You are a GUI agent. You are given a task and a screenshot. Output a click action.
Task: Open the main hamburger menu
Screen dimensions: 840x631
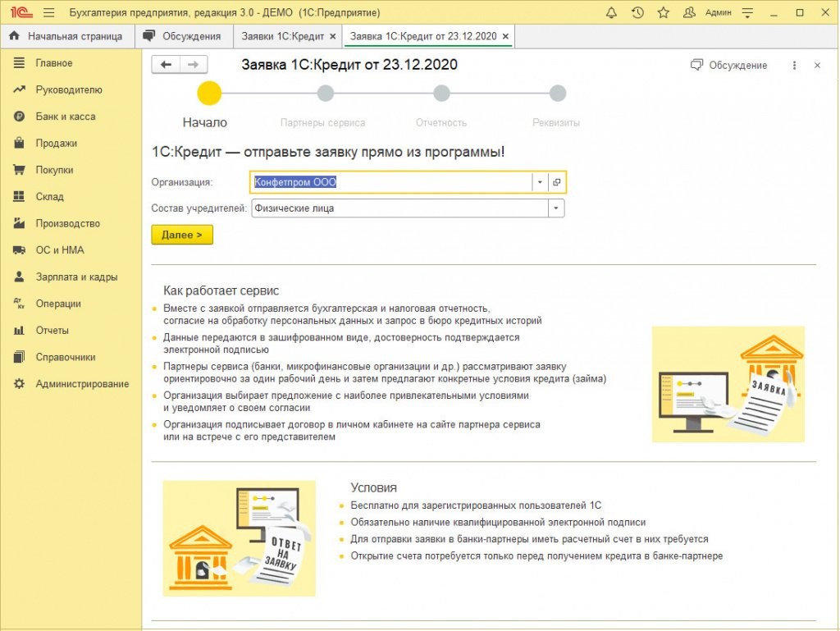coord(48,13)
